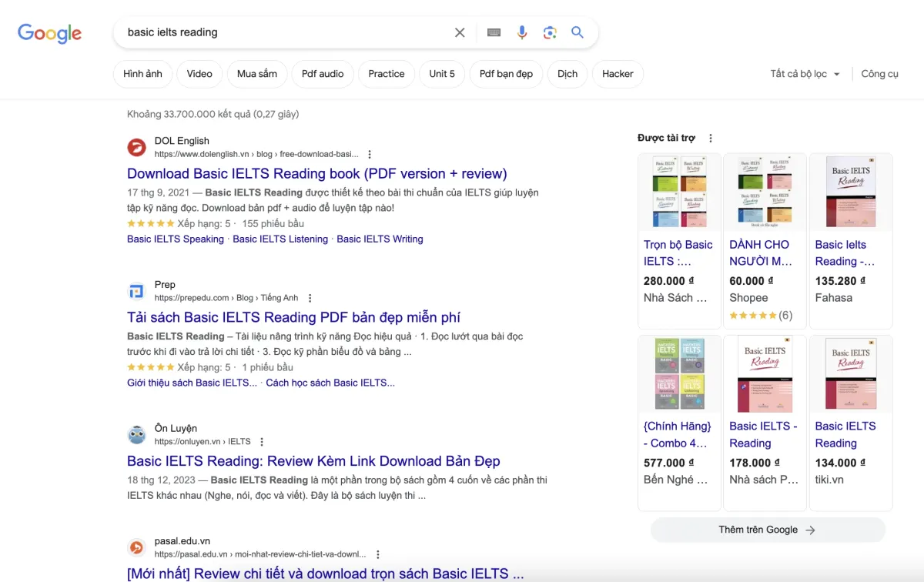Select Hacker filter chip
This screenshot has height=582, width=924.
coord(618,74)
